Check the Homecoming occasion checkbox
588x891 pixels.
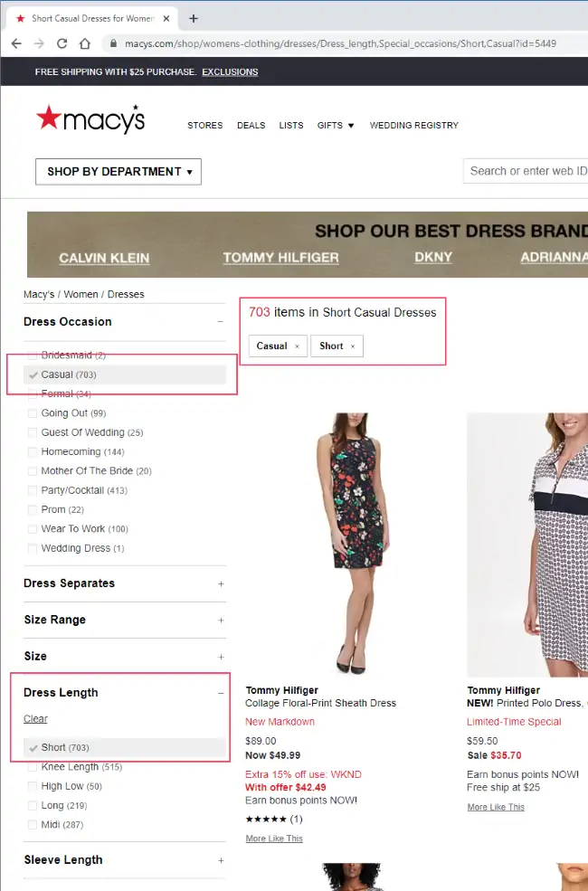33,451
